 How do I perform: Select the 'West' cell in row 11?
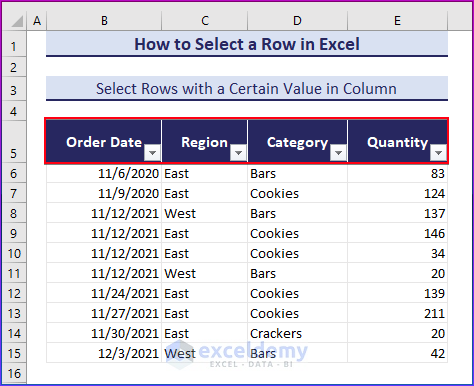pos(205,273)
